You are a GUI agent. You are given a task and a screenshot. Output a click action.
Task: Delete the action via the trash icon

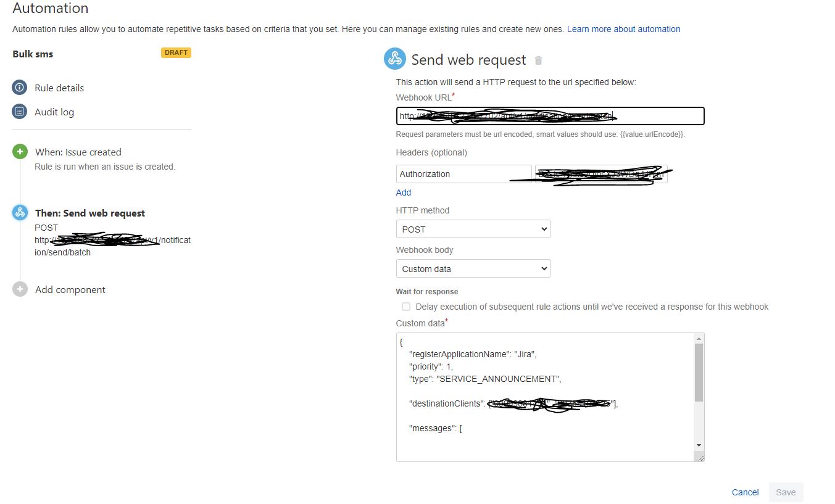pos(538,60)
